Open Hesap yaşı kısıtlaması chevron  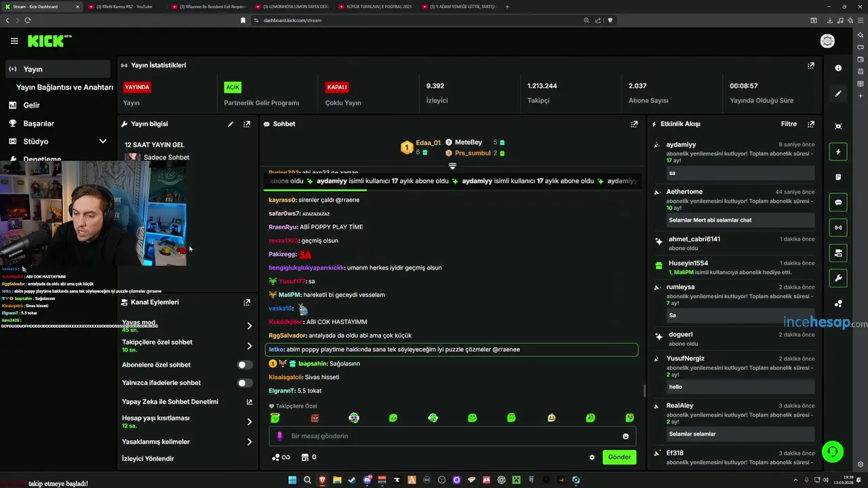coord(249,422)
